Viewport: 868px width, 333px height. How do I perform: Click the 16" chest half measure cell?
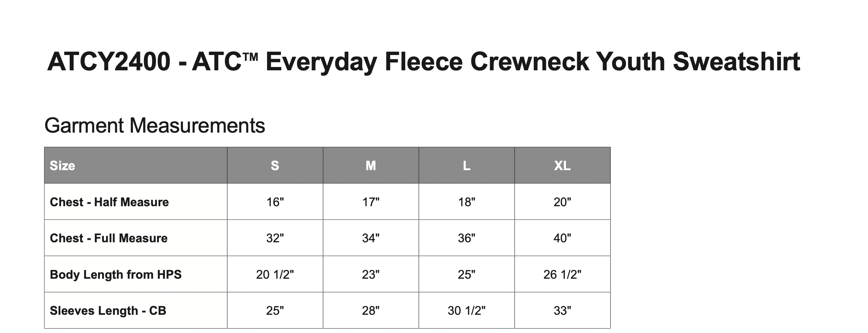click(x=275, y=202)
